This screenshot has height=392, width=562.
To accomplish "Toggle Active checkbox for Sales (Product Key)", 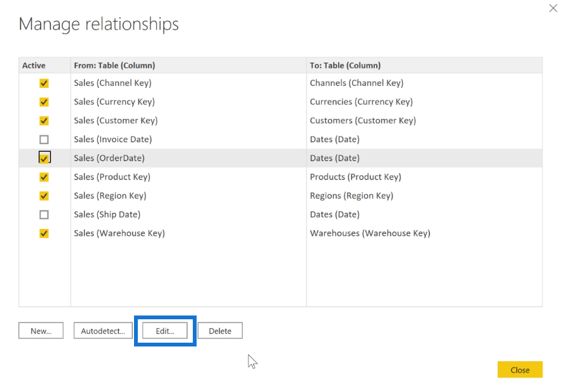I will click(44, 177).
